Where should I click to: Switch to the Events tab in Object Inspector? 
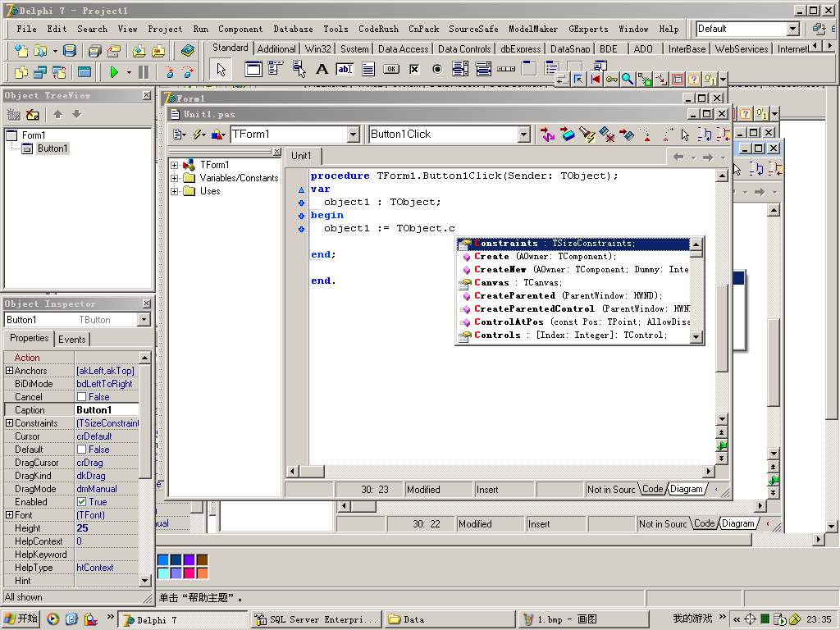point(71,339)
